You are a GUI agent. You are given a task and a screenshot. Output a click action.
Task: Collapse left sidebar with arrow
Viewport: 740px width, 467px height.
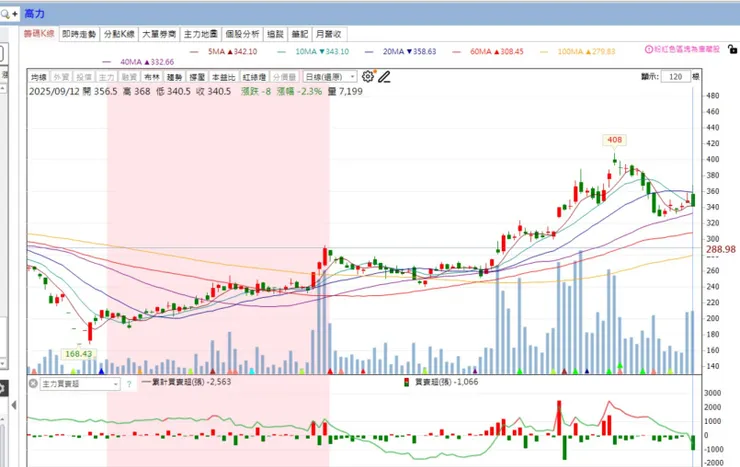[14, 405]
